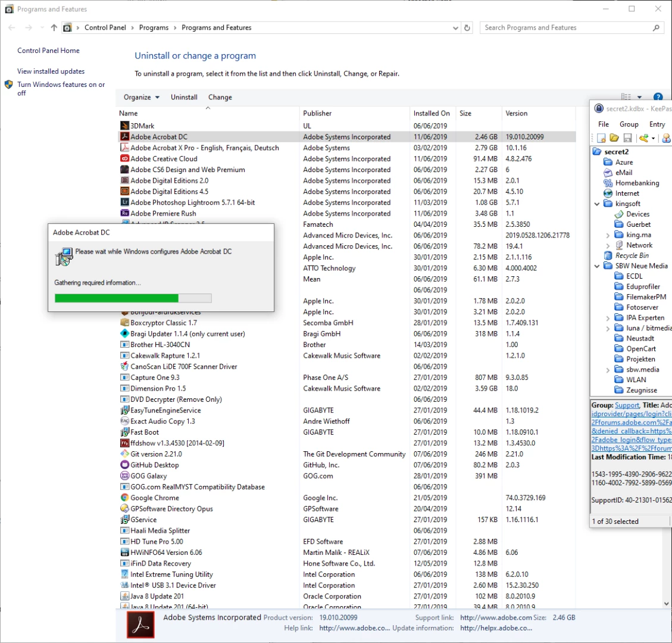The height and width of the screenshot is (643, 672).
Task: Select the Network group in KeePass tree
Action: [639, 245]
